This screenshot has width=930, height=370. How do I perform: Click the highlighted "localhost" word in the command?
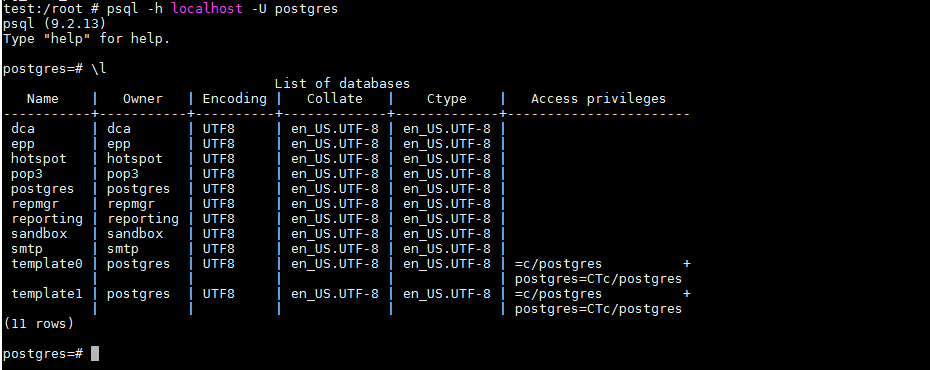(x=207, y=9)
